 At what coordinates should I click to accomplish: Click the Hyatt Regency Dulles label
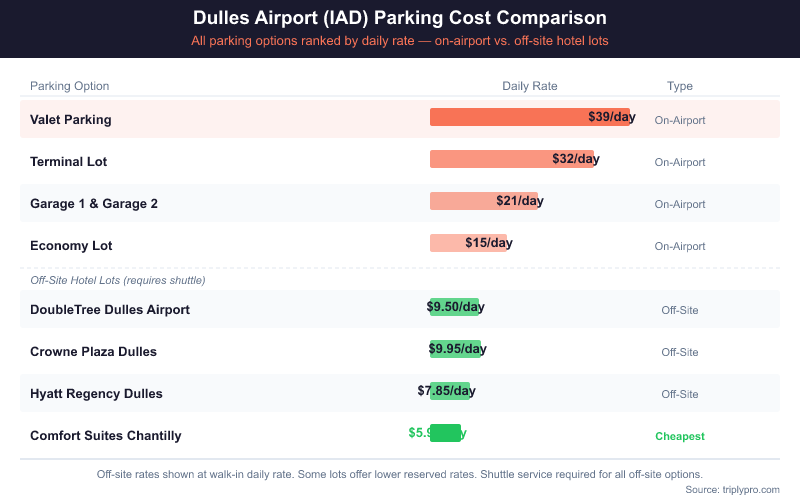(96, 394)
